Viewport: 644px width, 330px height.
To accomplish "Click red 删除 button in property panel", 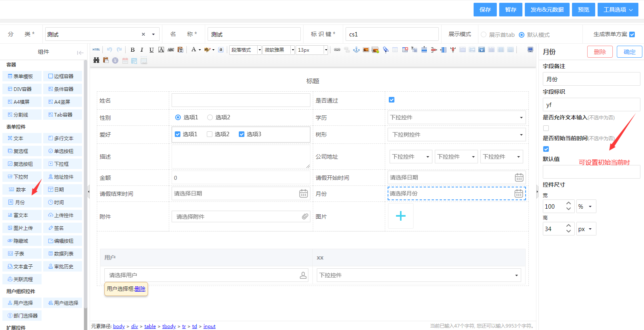I will click(600, 52).
